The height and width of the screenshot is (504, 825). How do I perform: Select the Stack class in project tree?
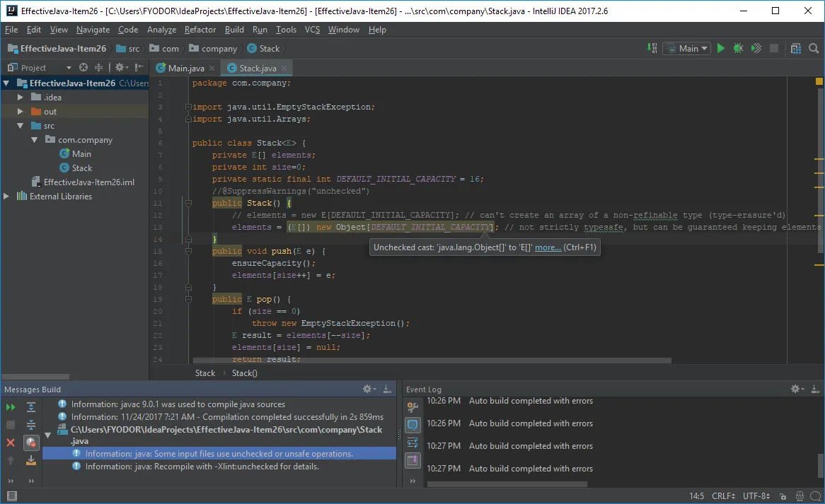(x=81, y=168)
